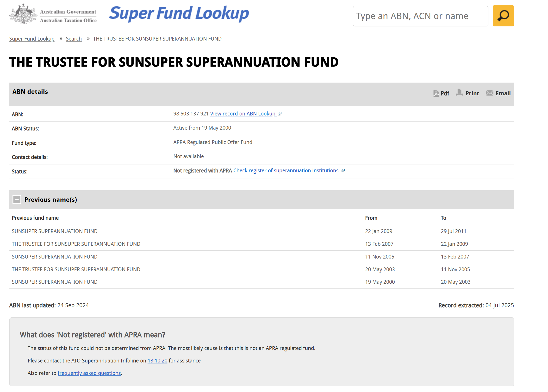The height and width of the screenshot is (392, 548).
Task: Click the '11 Nov 2005' To date
Action: [x=455, y=270]
